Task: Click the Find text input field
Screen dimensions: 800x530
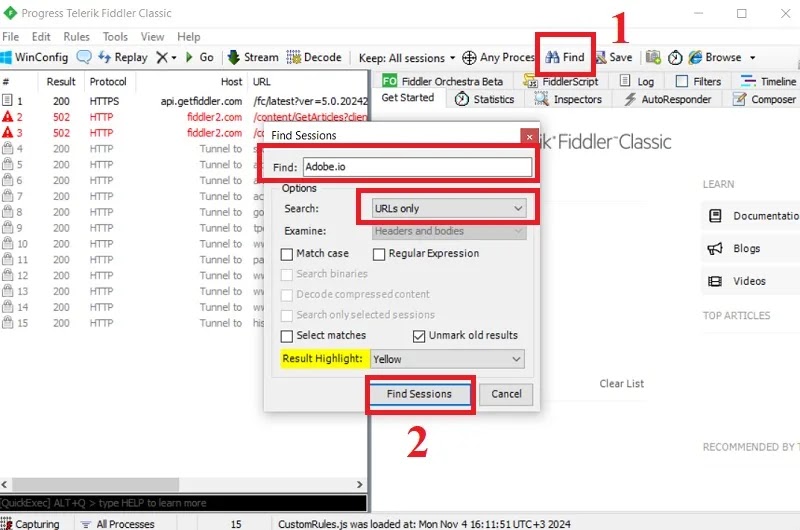Action: pos(417,167)
